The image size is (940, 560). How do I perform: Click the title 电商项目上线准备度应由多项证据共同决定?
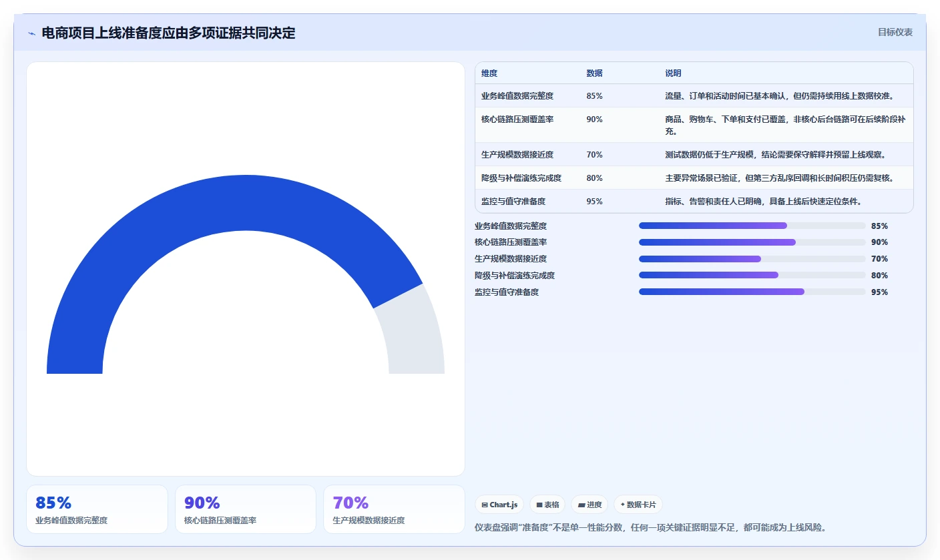[x=168, y=33]
